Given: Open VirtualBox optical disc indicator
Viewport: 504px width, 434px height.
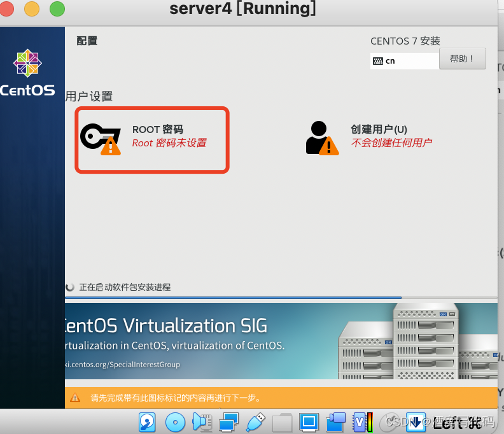Looking at the screenshot, I should [175, 422].
